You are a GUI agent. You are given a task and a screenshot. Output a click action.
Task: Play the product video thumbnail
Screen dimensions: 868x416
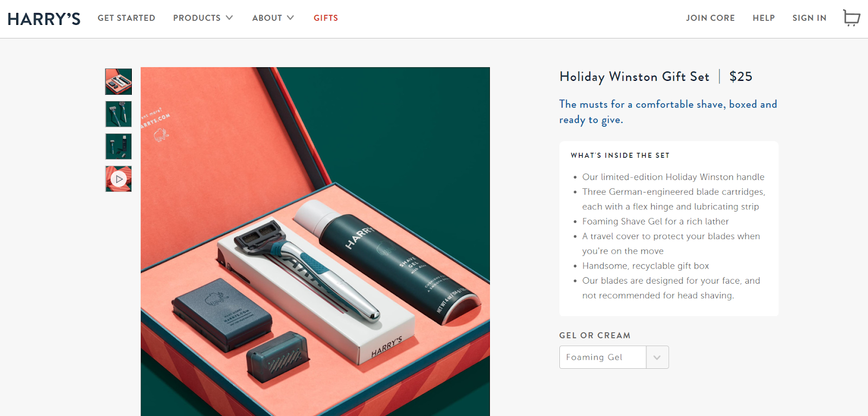pyautogui.click(x=118, y=179)
